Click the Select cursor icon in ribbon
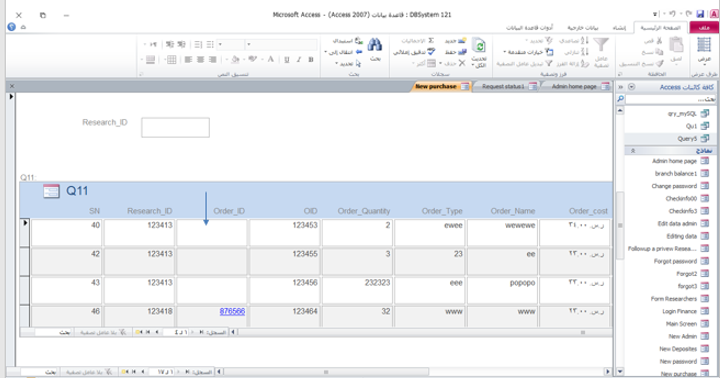The height and width of the screenshot is (378, 720). (358, 63)
